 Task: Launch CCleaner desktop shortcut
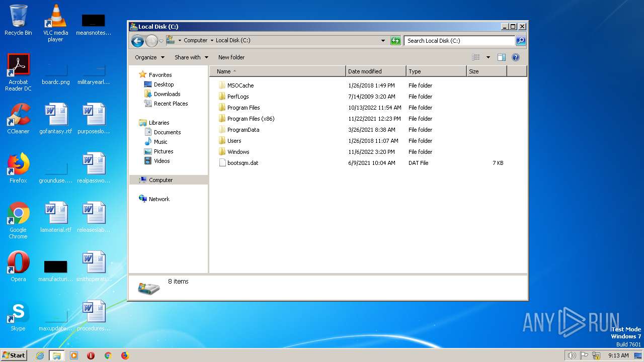[18, 119]
